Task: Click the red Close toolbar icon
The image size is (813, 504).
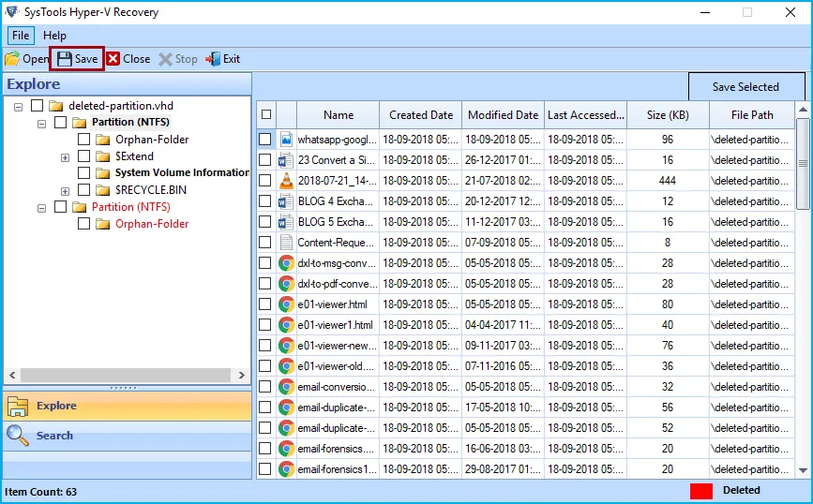Action: pyautogui.click(x=113, y=59)
